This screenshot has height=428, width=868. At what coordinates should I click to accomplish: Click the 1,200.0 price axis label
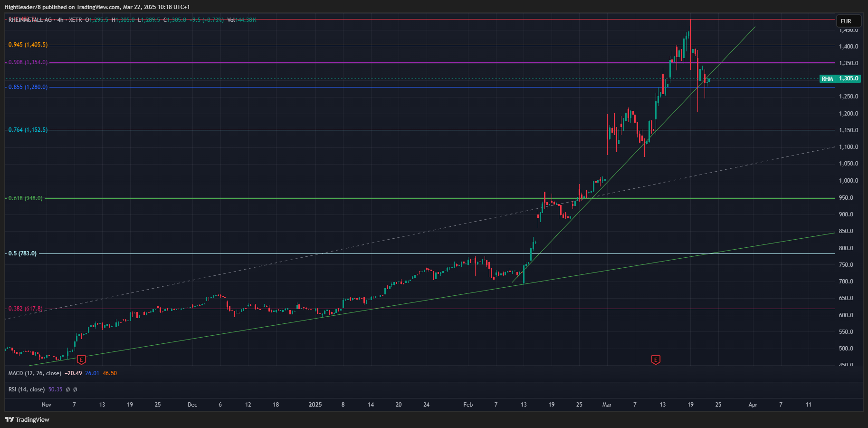(849, 114)
